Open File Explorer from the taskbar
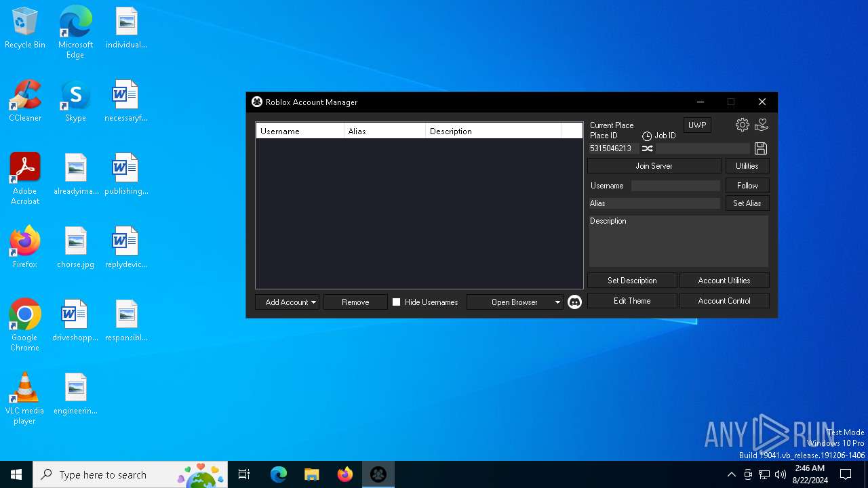868x488 pixels. coord(311,474)
